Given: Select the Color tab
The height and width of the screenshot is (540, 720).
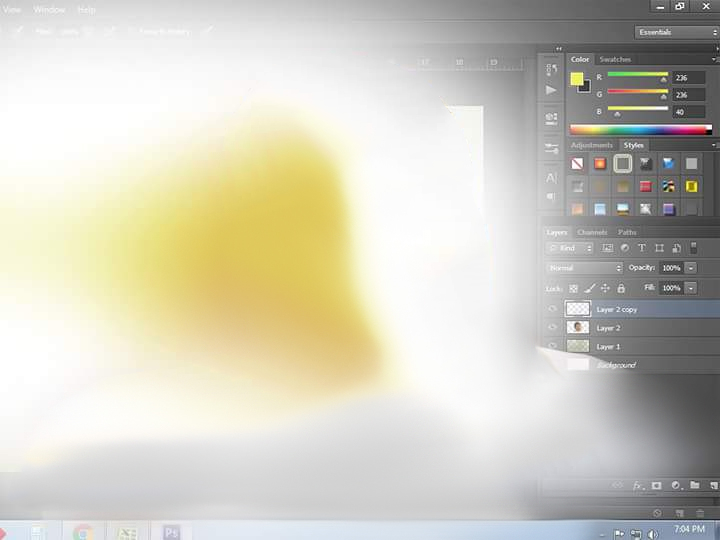Looking at the screenshot, I should click(579, 59).
